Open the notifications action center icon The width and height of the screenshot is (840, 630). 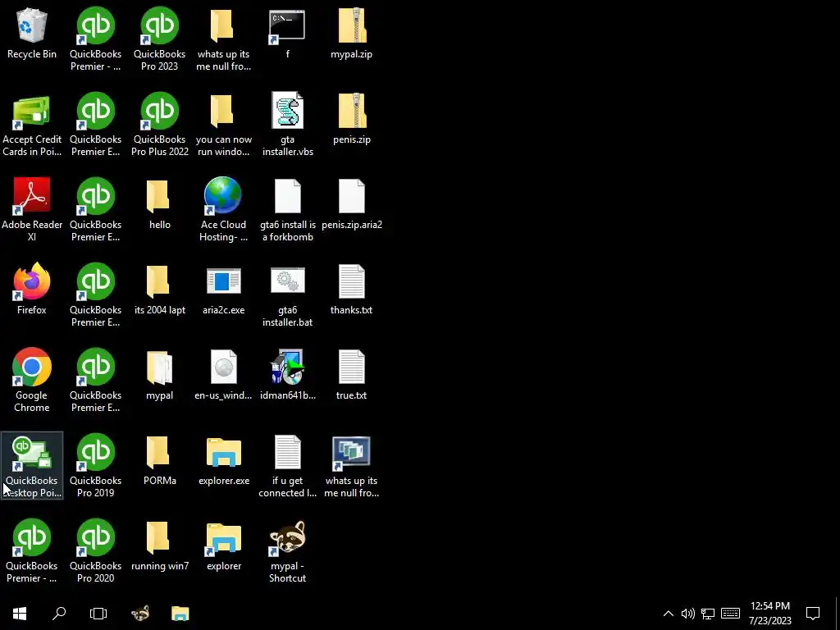click(813, 614)
